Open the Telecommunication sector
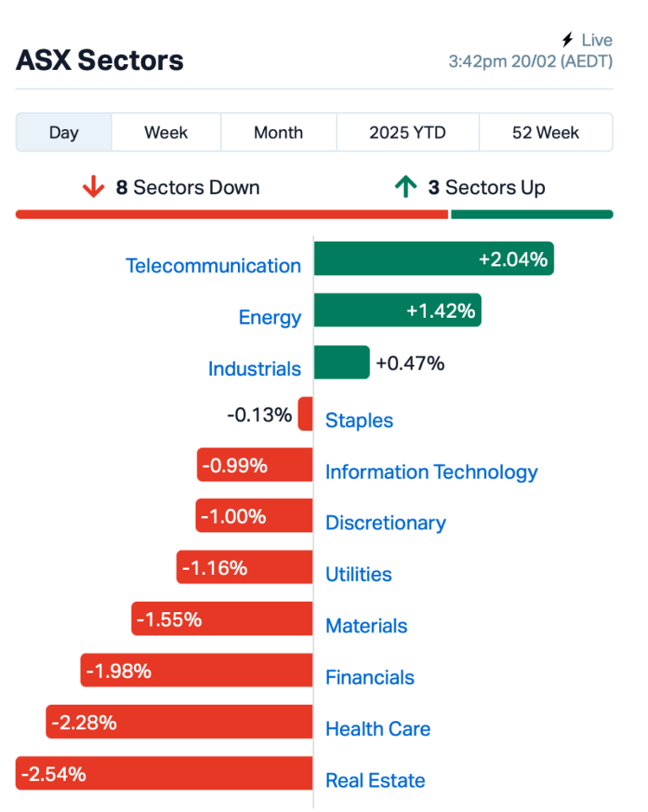648x812 pixels. coord(213,266)
